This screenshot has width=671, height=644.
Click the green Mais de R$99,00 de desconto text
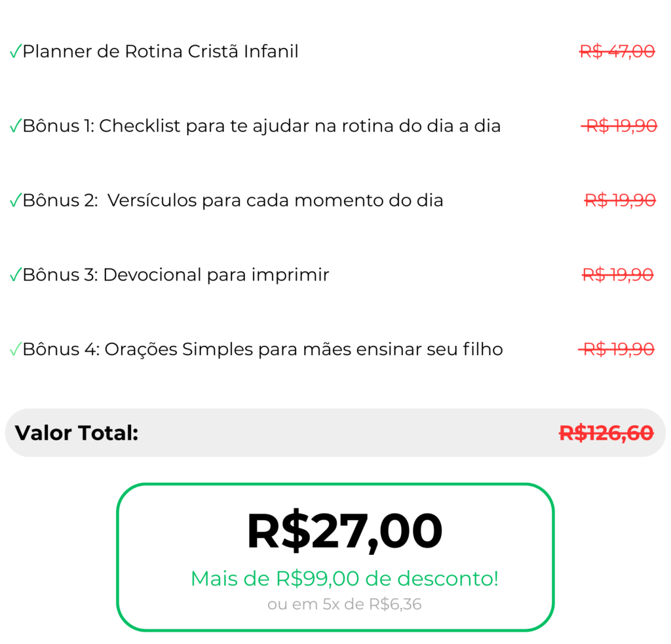(x=345, y=579)
